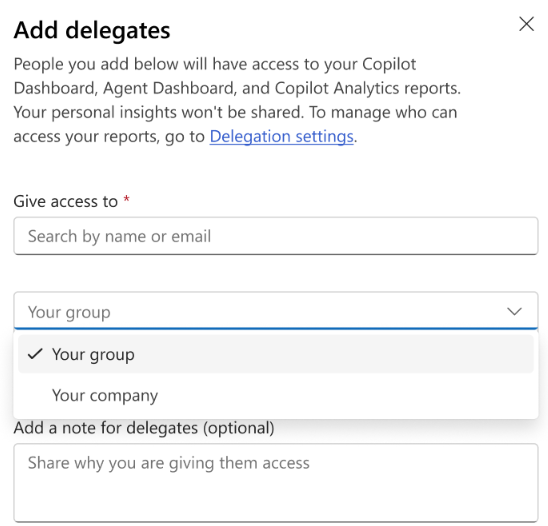The height and width of the screenshot is (526, 548).
Task: Click the Give access to label
Action: coord(66,202)
